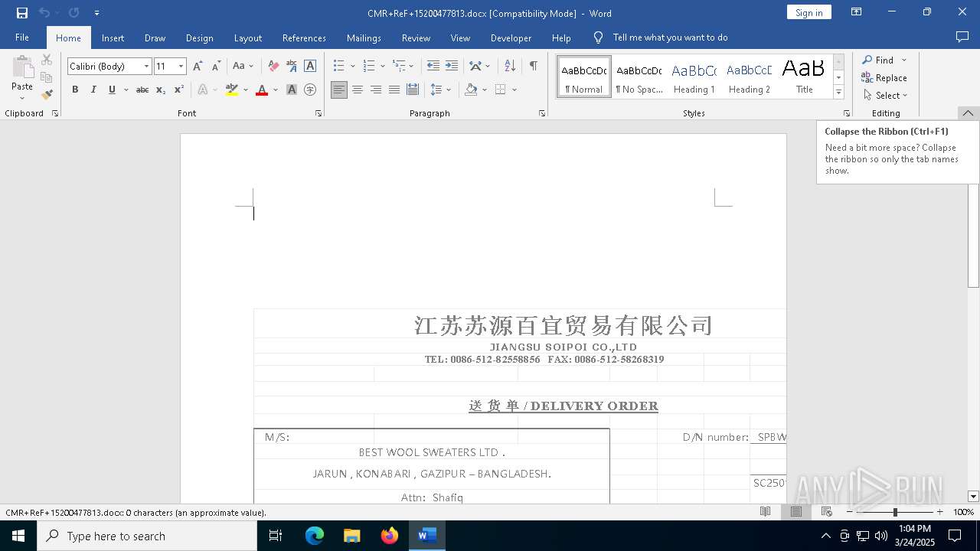Viewport: 980px width, 551px height.
Task: Open Ribbon Display Options icon
Action: point(857,12)
